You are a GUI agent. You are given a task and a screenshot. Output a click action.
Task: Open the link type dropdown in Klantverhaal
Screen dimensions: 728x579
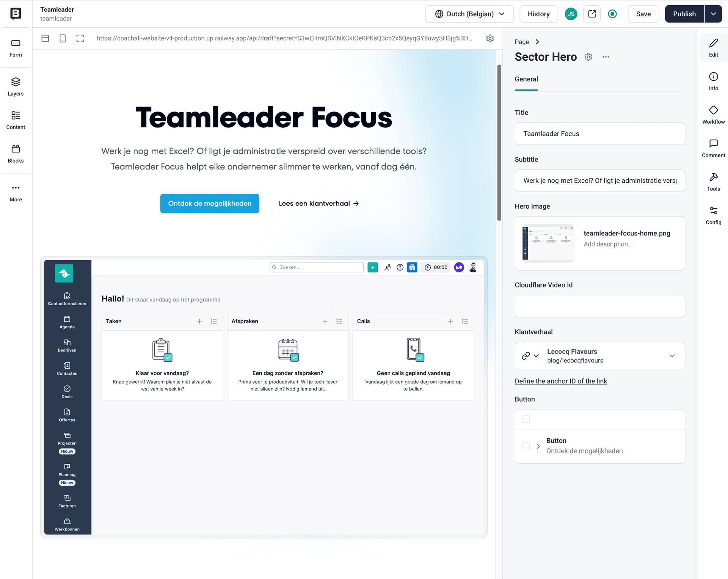(x=530, y=356)
